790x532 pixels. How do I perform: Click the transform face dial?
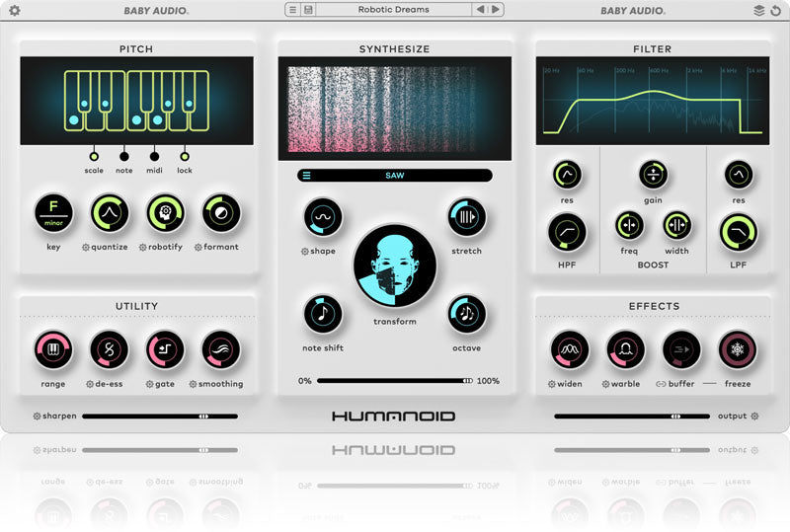click(x=395, y=266)
